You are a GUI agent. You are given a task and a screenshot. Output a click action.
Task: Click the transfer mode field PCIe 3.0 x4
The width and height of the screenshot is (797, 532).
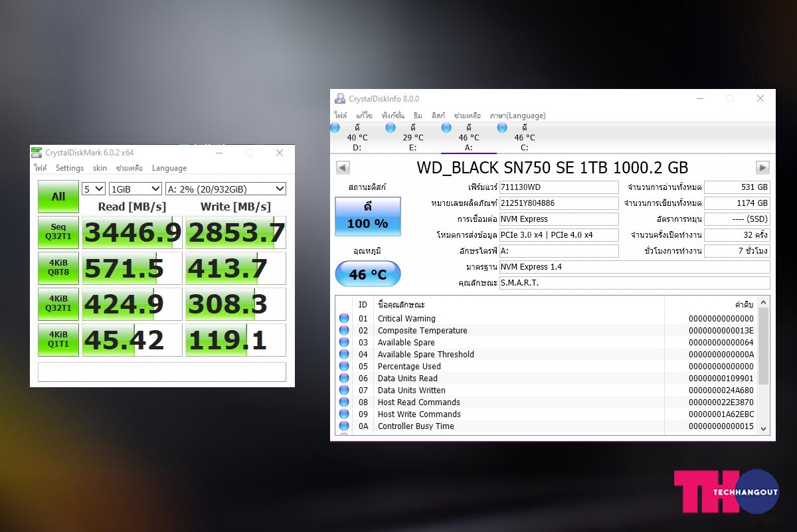(559, 235)
